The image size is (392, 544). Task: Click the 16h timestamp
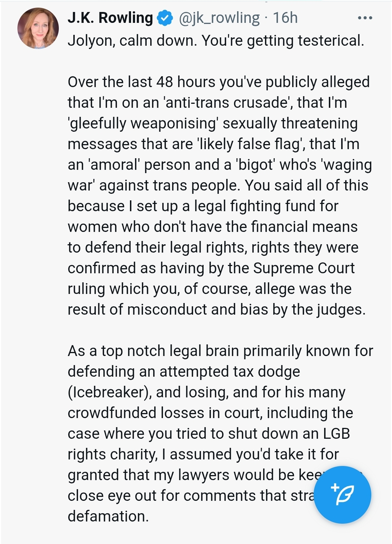285,18
